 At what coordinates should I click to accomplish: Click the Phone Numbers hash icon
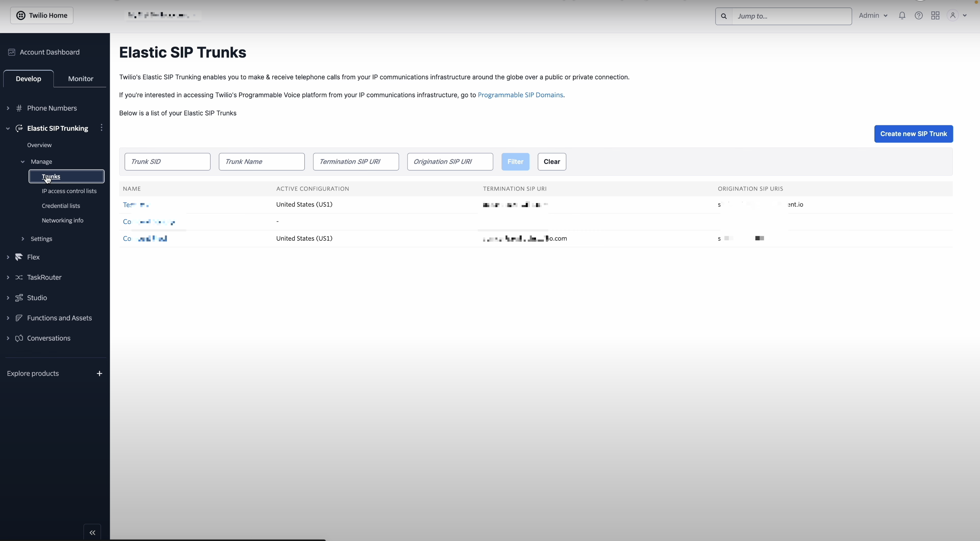19,108
